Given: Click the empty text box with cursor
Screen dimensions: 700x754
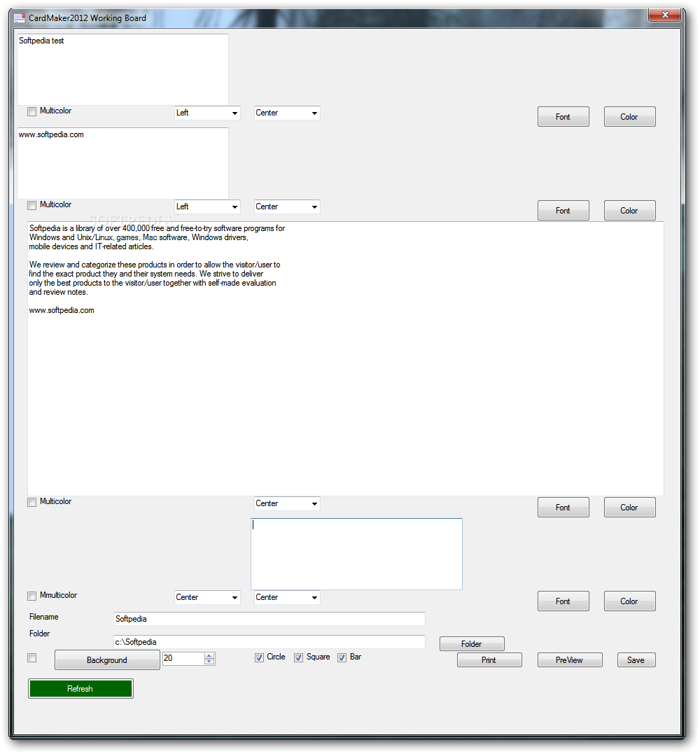Looking at the screenshot, I should (x=356, y=554).
